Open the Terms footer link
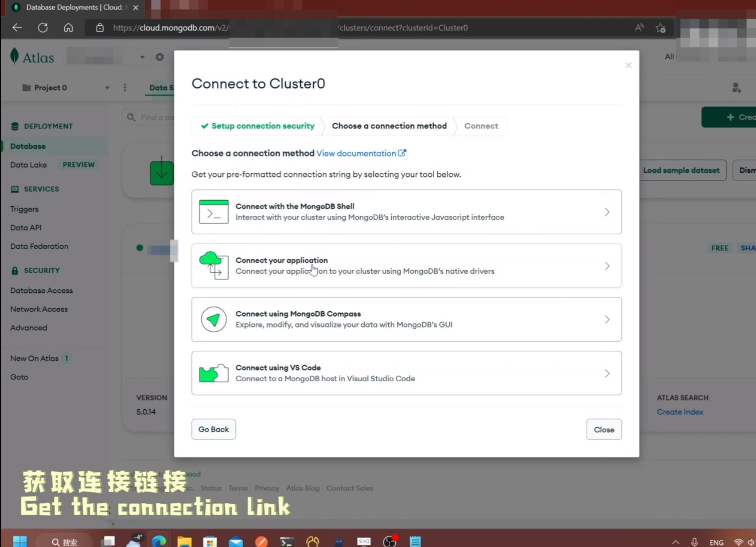756x547 pixels. pyautogui.click(x=238, y=488)
